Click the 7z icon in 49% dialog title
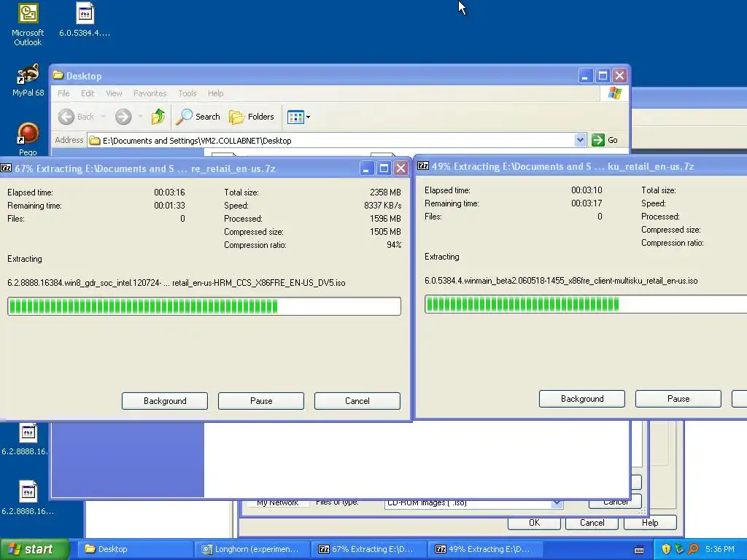747x560 pixels. 423,166
